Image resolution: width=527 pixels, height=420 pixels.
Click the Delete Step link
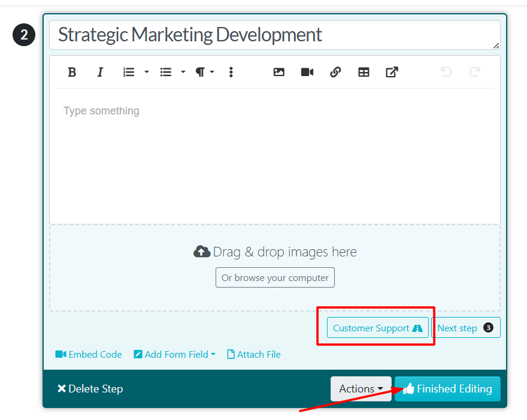(90, 389)
